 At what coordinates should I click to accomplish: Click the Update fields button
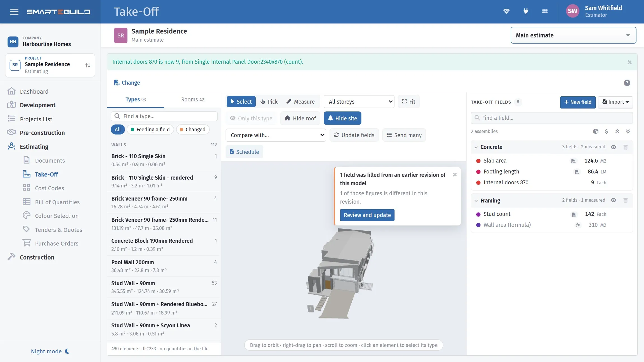click(x=354, y=135)
